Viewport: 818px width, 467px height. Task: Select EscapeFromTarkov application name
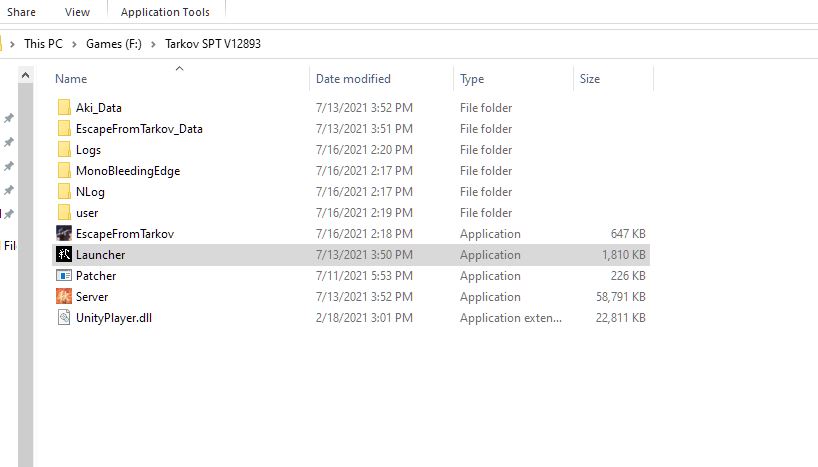pyautogui.click(x=125, y=234)
